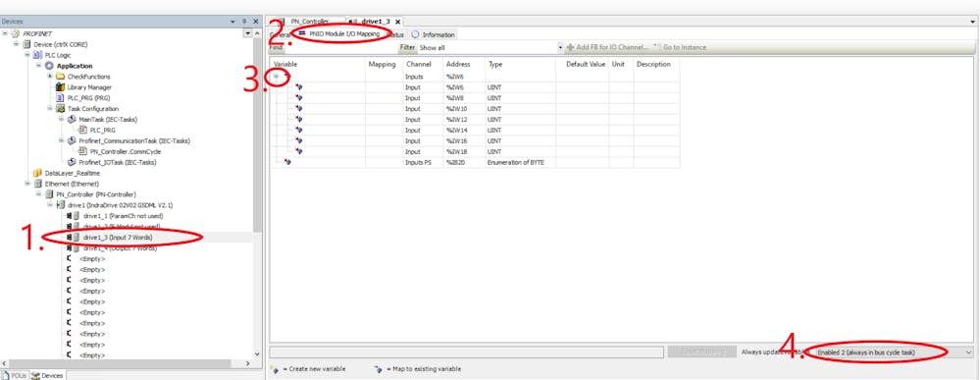Image resolution: width=980 pixels, height=380 pixels.
Task: Click inside the Find input field
Action: coord(340,47)
